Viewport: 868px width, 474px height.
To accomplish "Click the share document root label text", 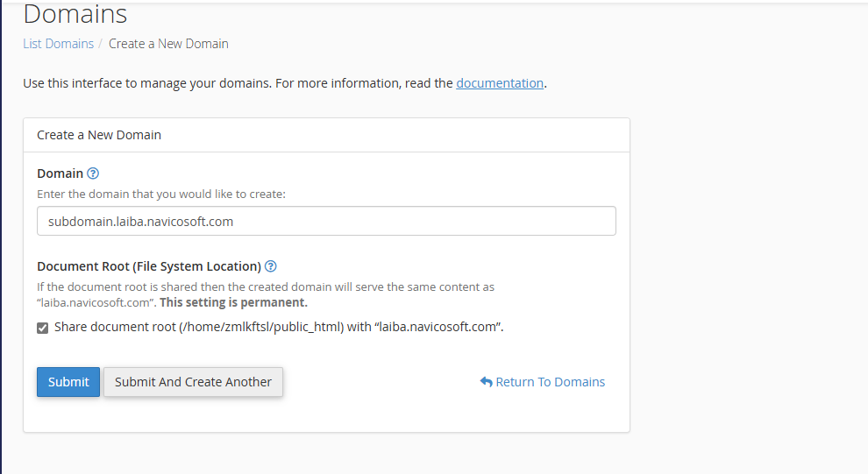I will (x=279, y=327).
